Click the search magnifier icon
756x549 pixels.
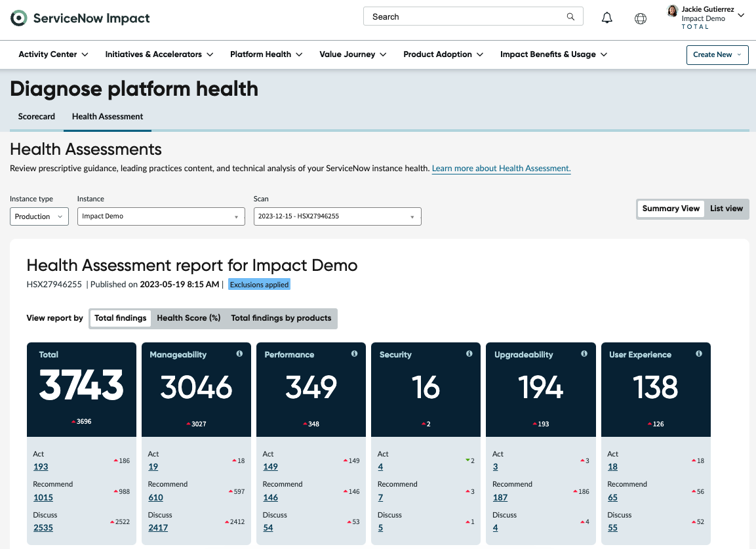coord(570,16)
